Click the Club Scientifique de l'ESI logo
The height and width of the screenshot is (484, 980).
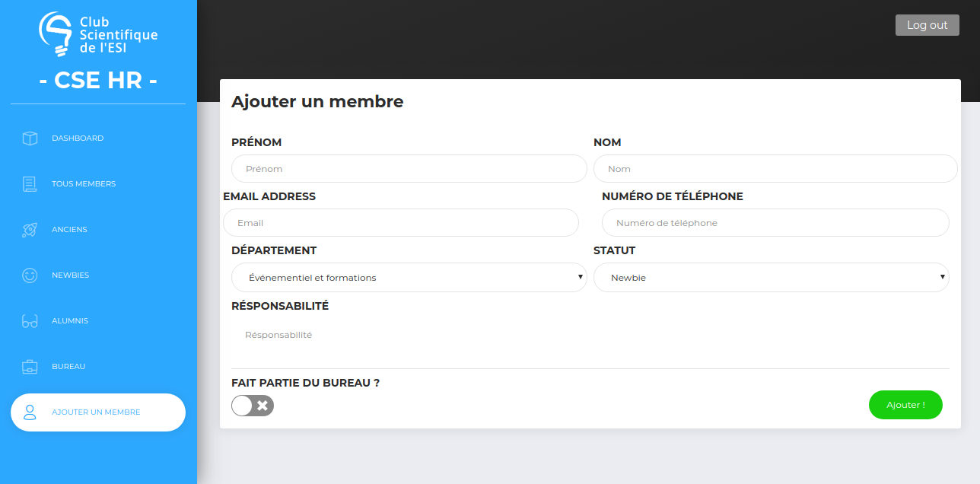98,34
